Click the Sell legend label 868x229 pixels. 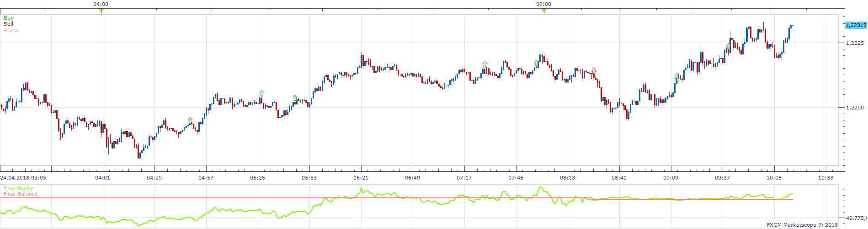pos(9,24)
